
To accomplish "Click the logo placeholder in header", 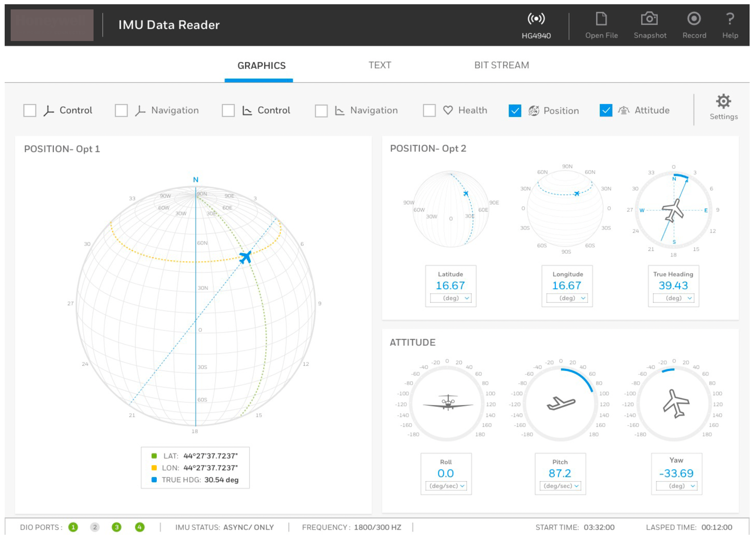I will click(52, 25).
